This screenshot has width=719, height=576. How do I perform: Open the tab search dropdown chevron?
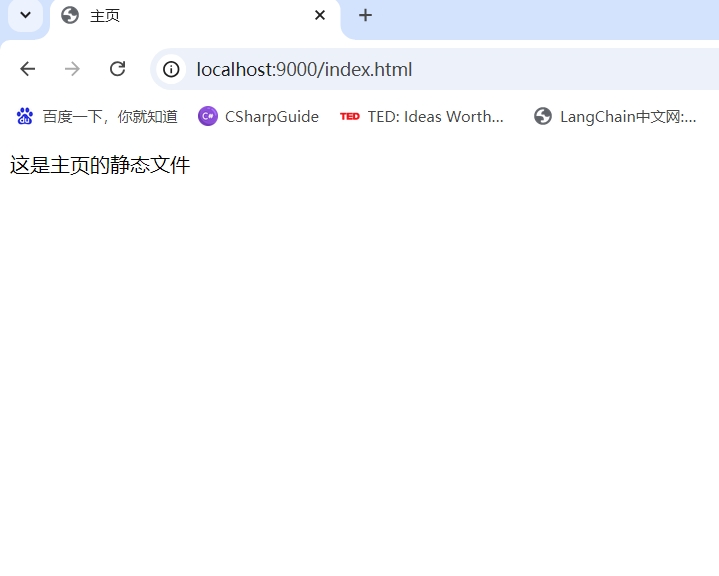pyautogui.click(x=26, y=15)
